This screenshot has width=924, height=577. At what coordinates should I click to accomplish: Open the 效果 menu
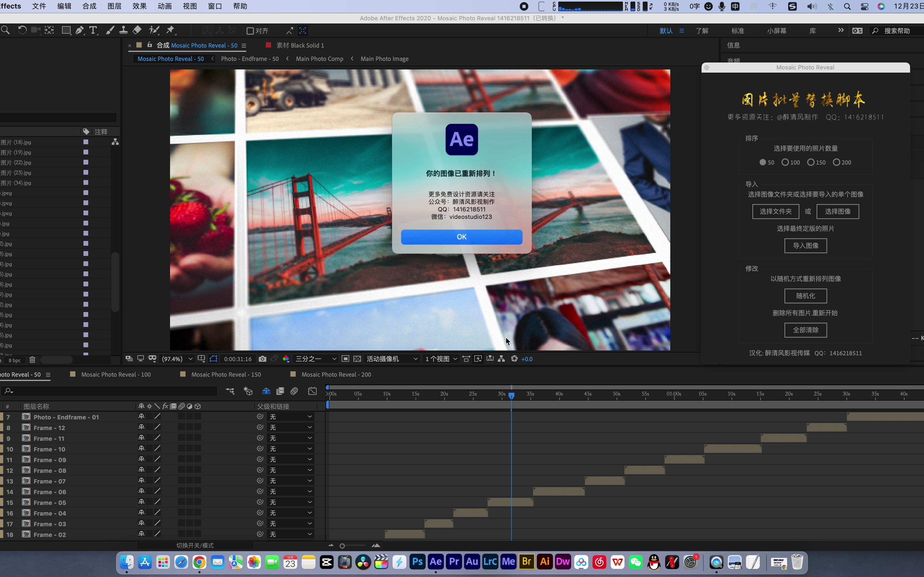(x=139, y=6)
